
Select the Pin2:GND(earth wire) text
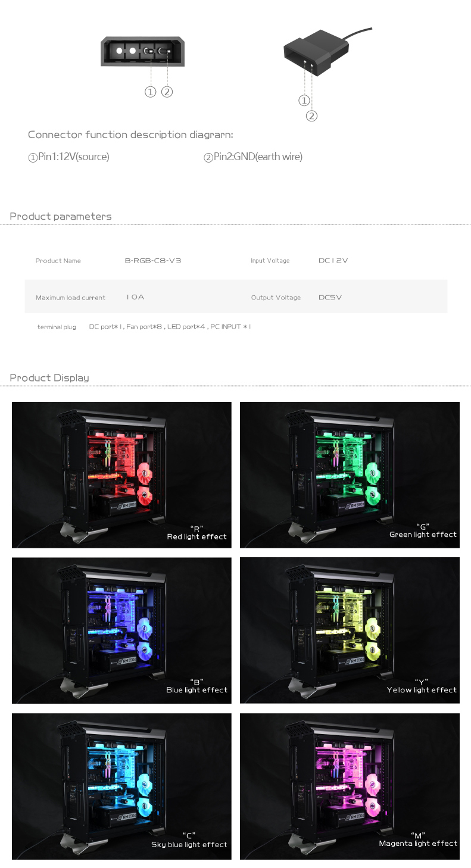[254, 157]
